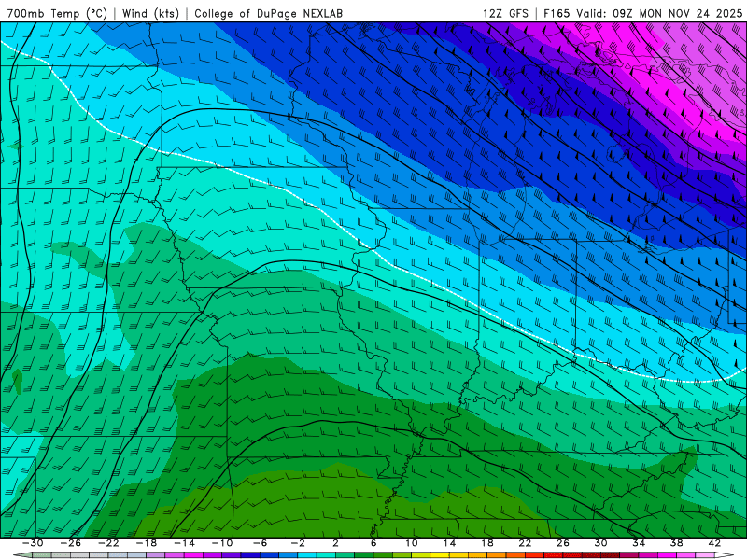Click the white right arrow end of colorbar
747x560 pixels.
(x=725, y=555)
